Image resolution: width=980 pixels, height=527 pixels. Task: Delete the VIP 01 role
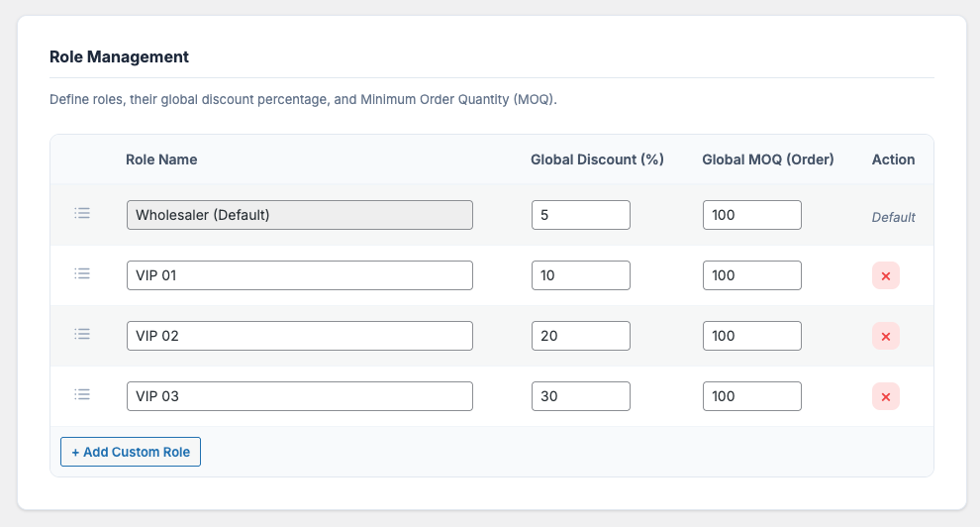pyautogui.click(x=885, y=276)
